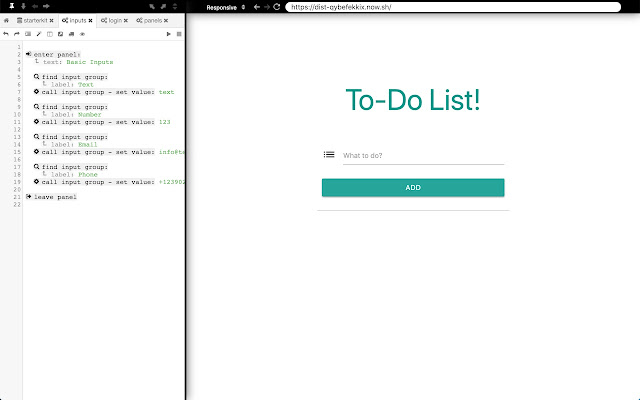Click the URL address field
640x400 pixels.
(x=453, y=7)
